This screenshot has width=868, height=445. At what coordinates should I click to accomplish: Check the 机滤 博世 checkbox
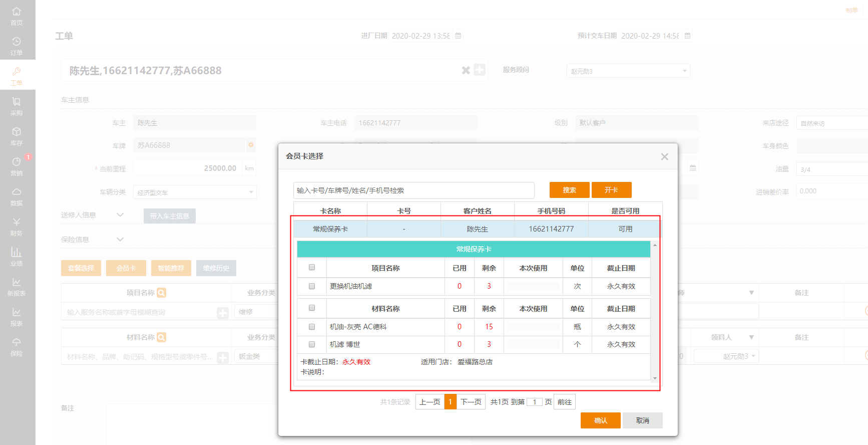tap(312, 344)
